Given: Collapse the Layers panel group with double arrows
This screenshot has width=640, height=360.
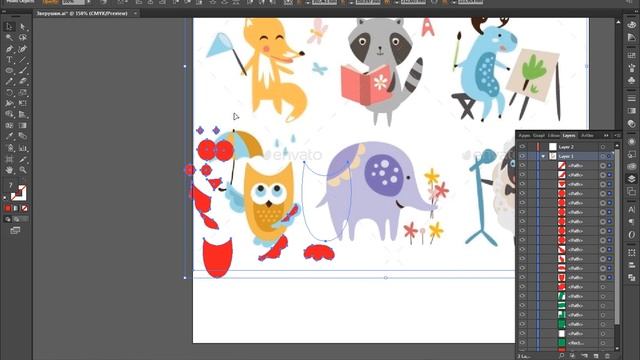Looking at the screenshot, I should point(607,136).
